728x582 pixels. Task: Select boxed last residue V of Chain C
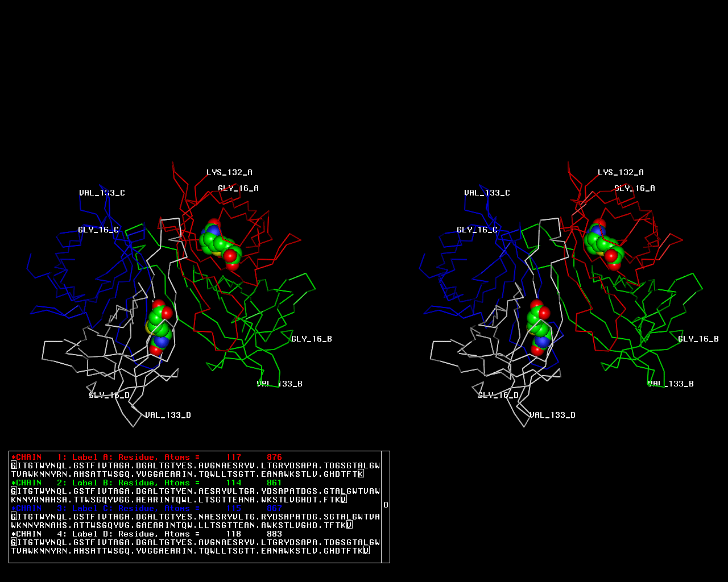tap(349, 525)
